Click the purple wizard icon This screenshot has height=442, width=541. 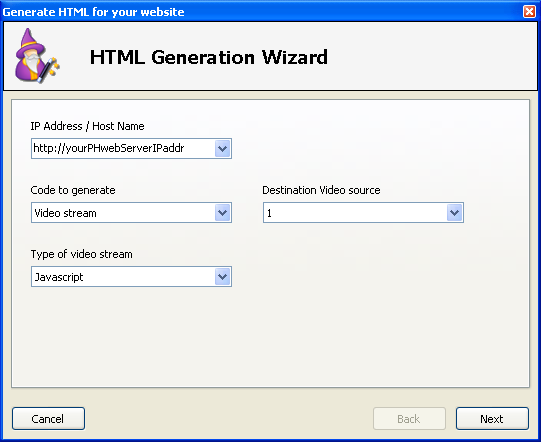tap(37, 56)
